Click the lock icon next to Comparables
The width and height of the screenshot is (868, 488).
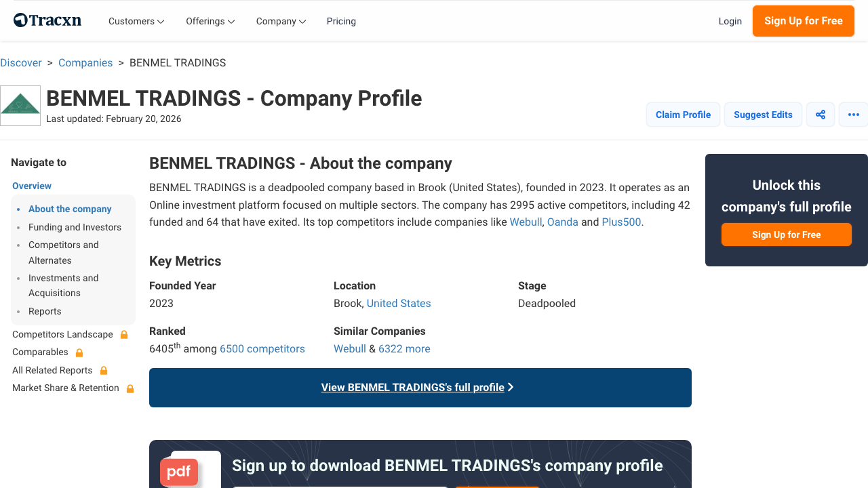tap(79, 352)
